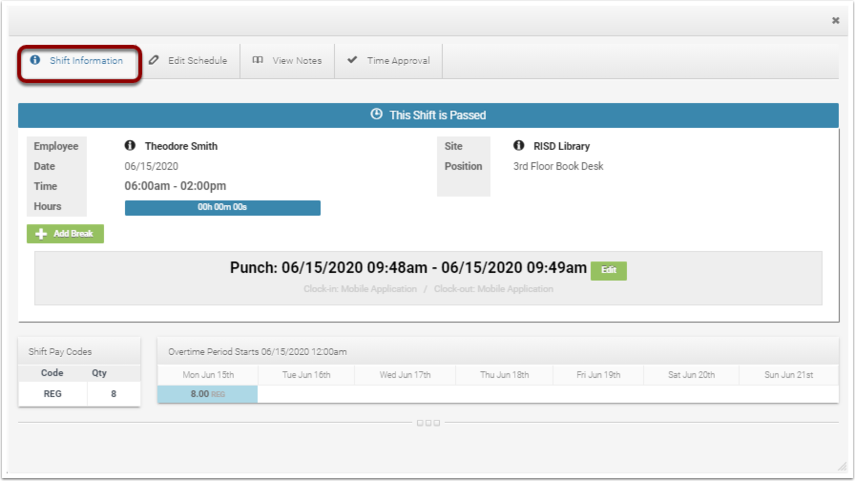855x481 pixels.
Task: Click the Wed Jun 17th column header
Action: pyautogui.click(x=405, y=375)
